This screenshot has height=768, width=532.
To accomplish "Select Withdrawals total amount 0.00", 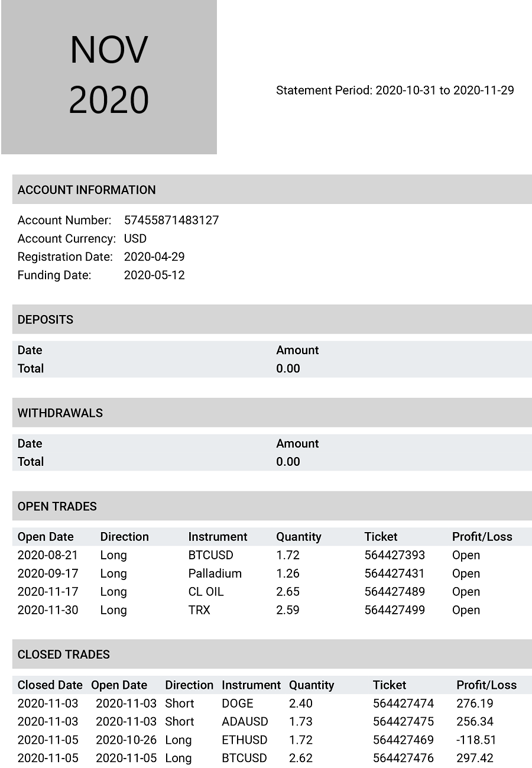I will (x=288, y=462).
